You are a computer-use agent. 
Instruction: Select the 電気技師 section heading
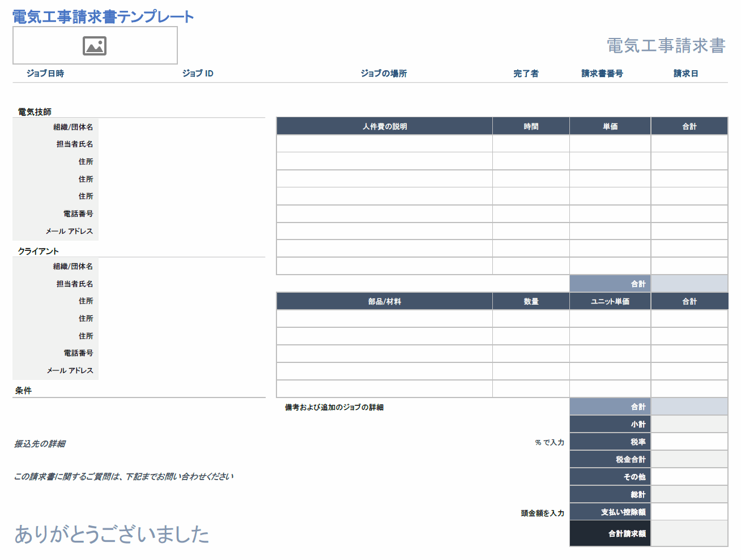pos(35,112)
